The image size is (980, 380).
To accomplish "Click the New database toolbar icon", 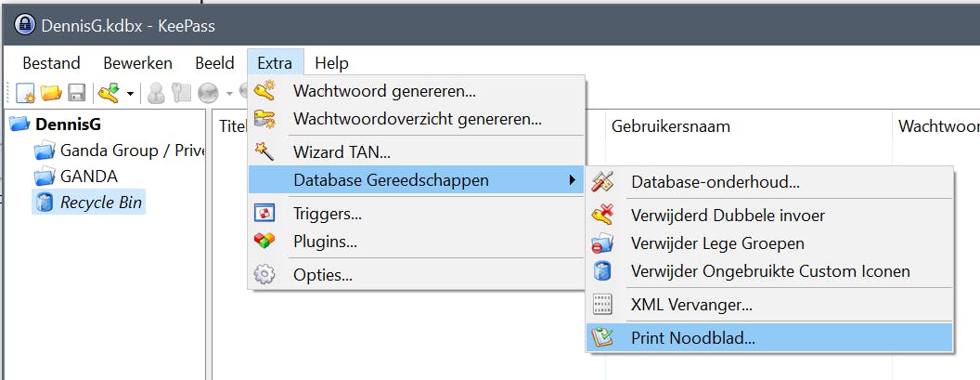I will click(x=25, y=92).
